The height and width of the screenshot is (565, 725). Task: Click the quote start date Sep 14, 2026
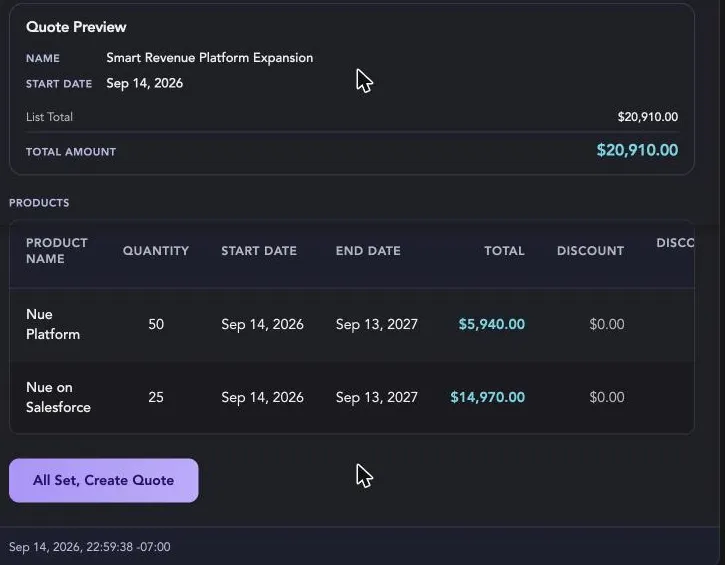point(145,83)
